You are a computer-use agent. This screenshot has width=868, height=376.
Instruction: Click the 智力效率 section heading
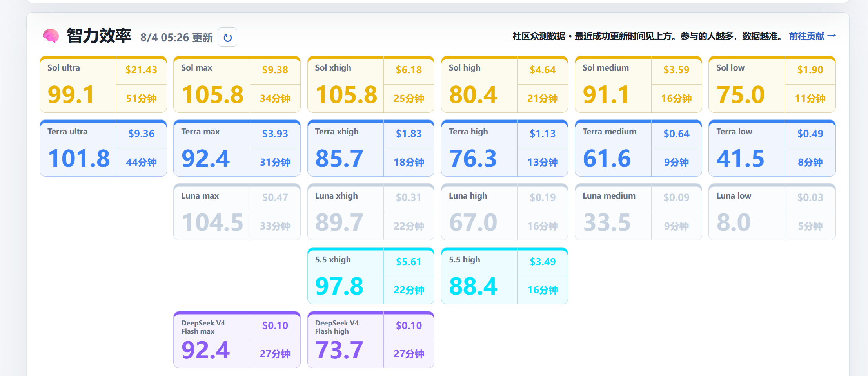pos(99,36)
